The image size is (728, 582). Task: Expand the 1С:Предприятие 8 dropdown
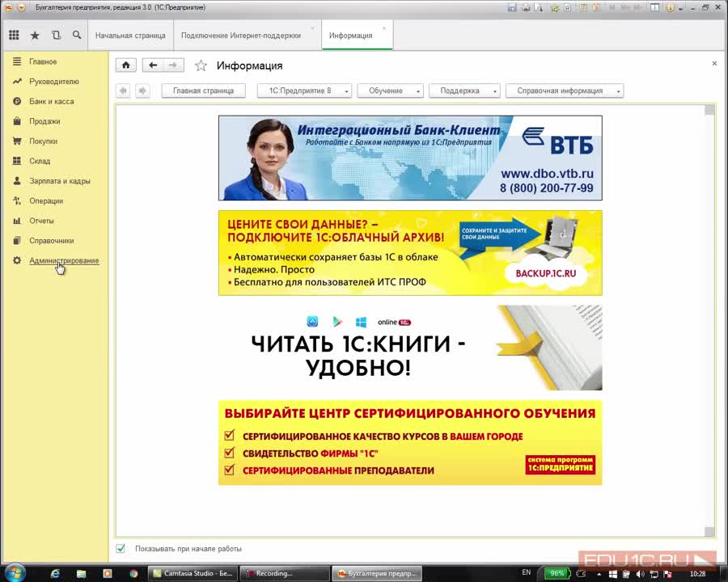click(x=306, y=91)
